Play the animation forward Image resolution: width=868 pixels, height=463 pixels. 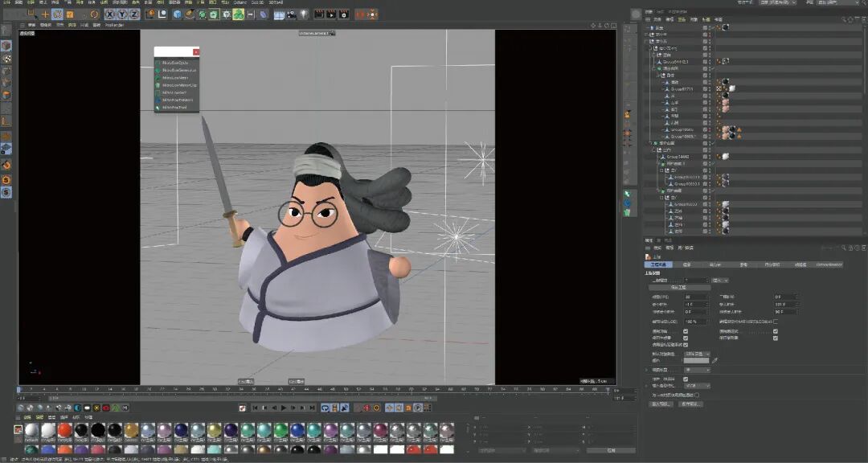point(284,408)
